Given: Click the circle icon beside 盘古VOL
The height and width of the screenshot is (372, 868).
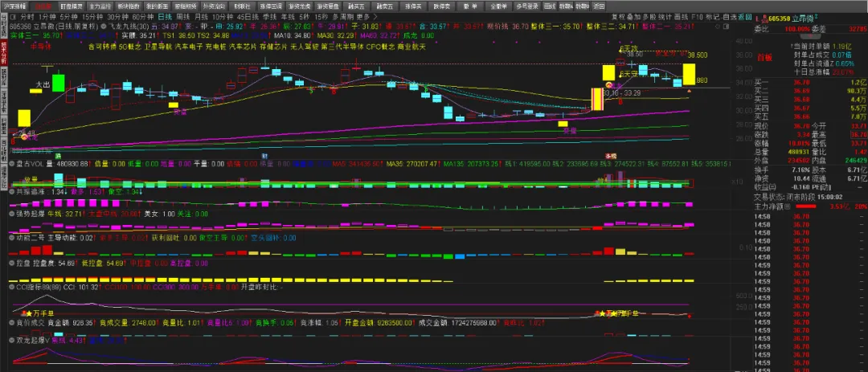Looking at the screenshot, I should point(12,164).
